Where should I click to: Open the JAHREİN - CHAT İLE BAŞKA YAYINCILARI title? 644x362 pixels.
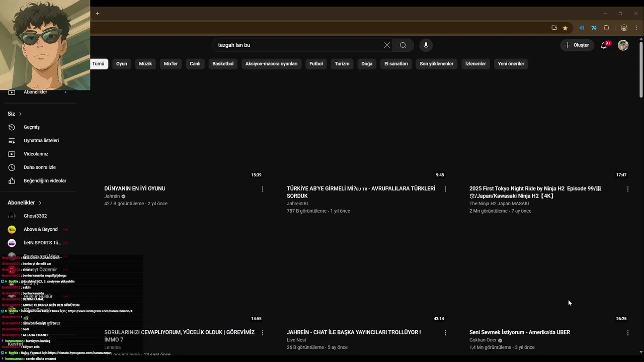354,332
